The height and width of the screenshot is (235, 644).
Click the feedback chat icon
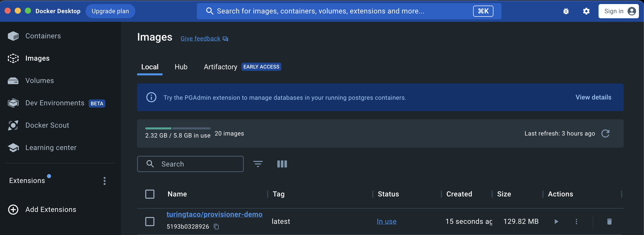tap(226, 39)
